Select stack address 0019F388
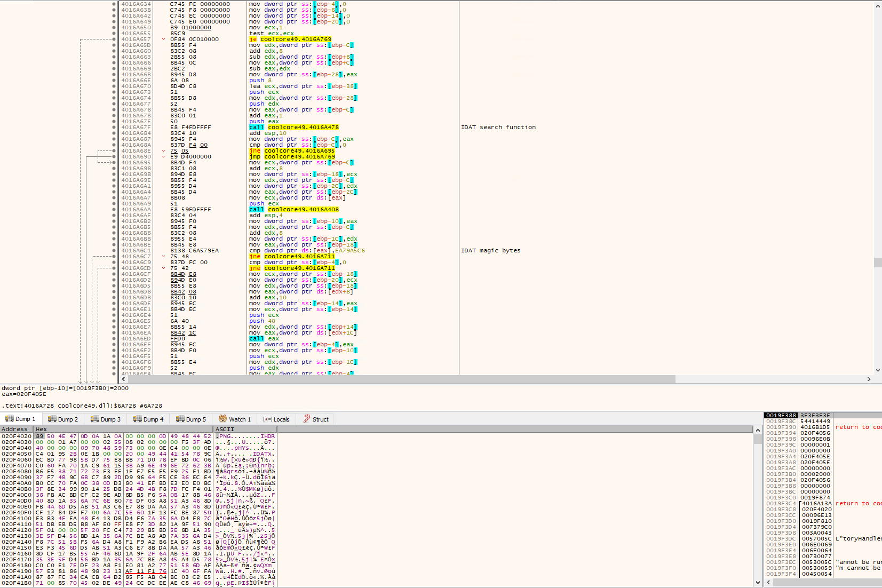 pyautogui.click(x=781, y=415)
